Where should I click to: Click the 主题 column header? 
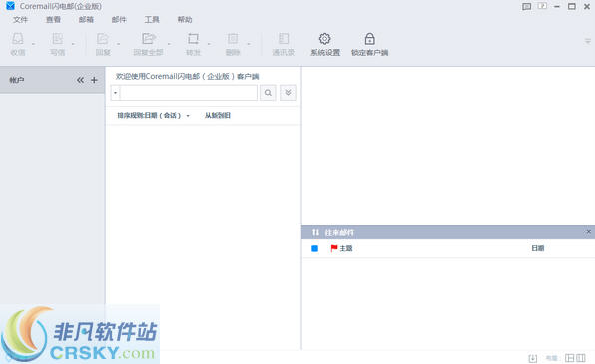(x=346, y=248)
